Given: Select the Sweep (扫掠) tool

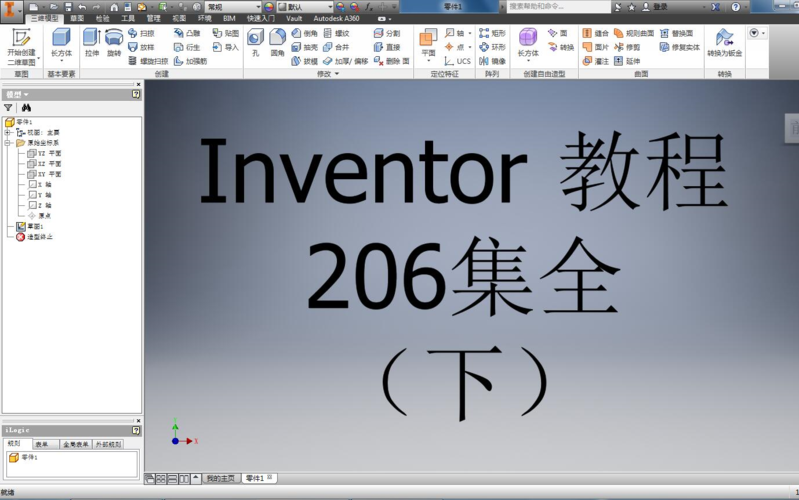Looking at the screenshot, I should pos(141,33).
